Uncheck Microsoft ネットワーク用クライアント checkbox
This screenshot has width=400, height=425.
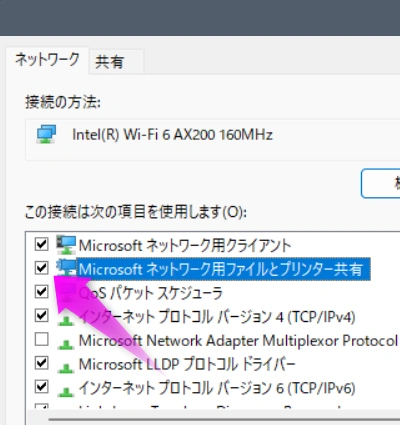tap(41, 244)
